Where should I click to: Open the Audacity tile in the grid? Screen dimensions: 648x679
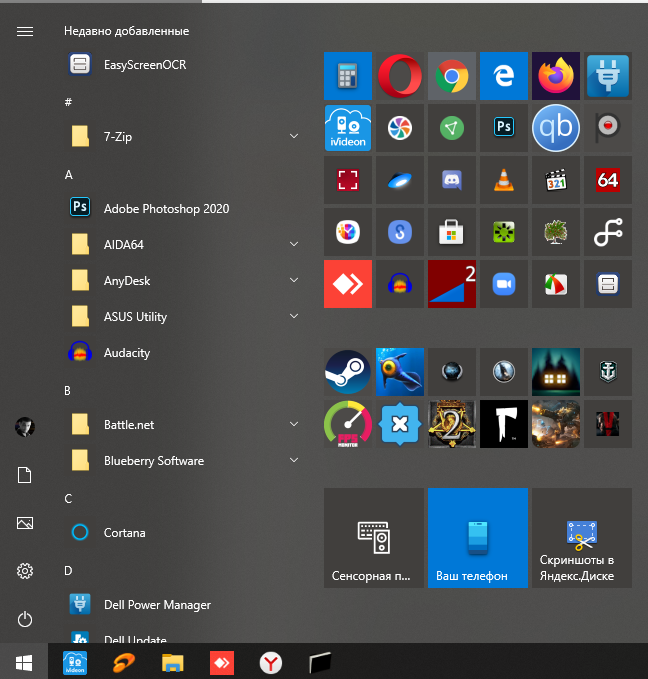(400, 284)
